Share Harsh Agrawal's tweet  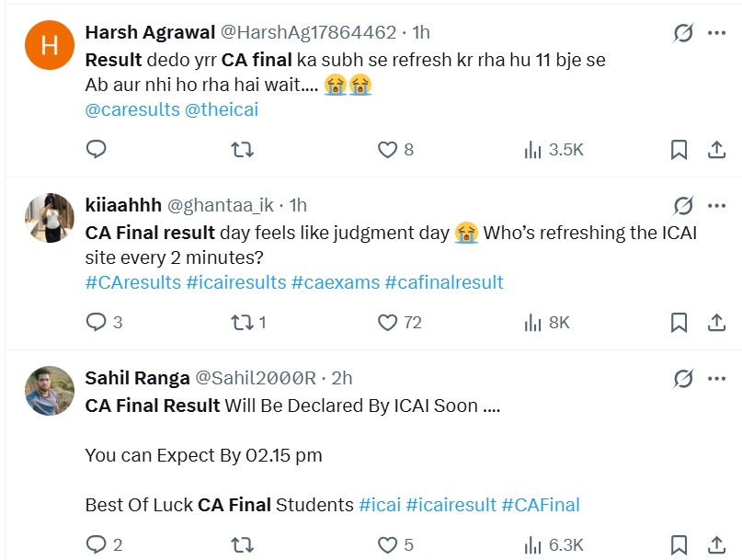pyautogui.click(x=717, y=150)
